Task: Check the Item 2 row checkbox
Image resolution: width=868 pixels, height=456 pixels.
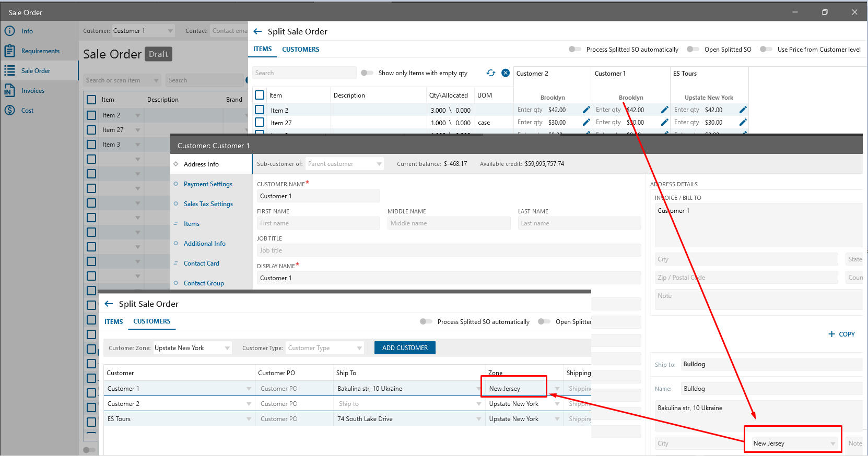Action: (x=260, y=110)
